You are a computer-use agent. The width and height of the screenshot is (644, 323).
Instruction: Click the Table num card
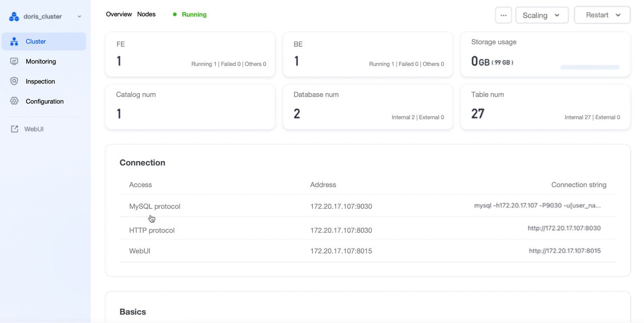tap(545, 107)
